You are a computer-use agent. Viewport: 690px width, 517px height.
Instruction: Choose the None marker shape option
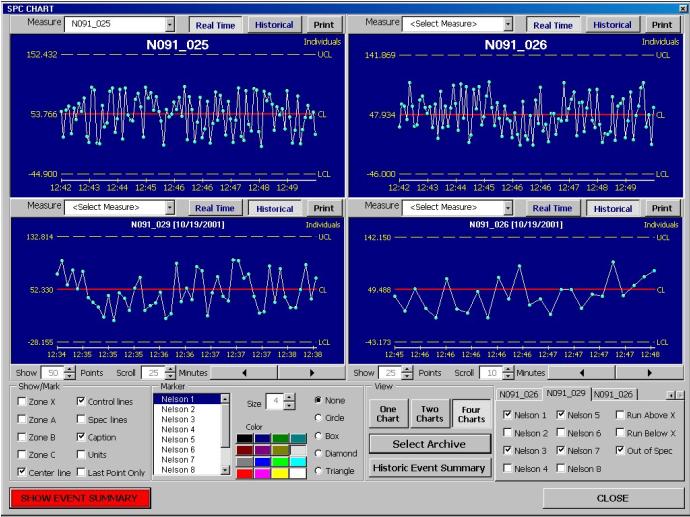click(x=318, y=400)
